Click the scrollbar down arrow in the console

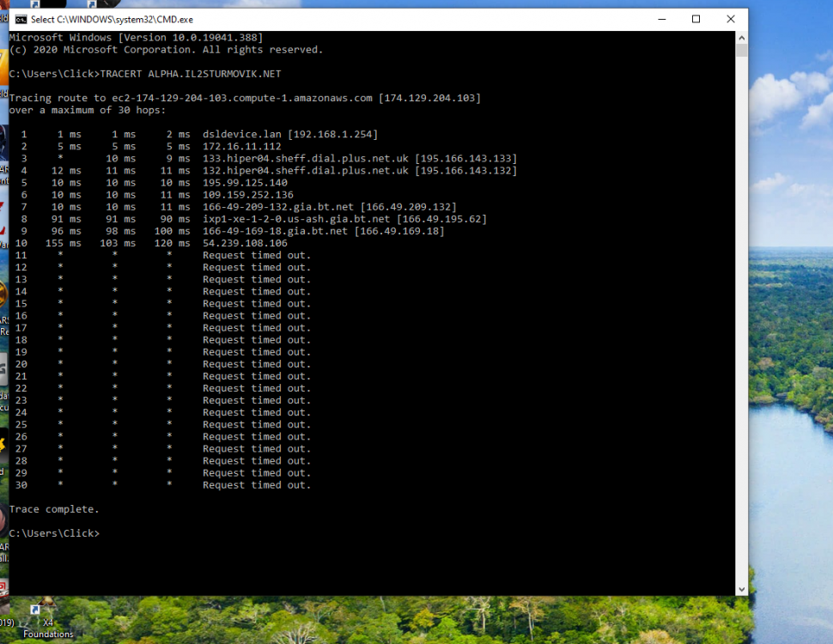point(739,588)
